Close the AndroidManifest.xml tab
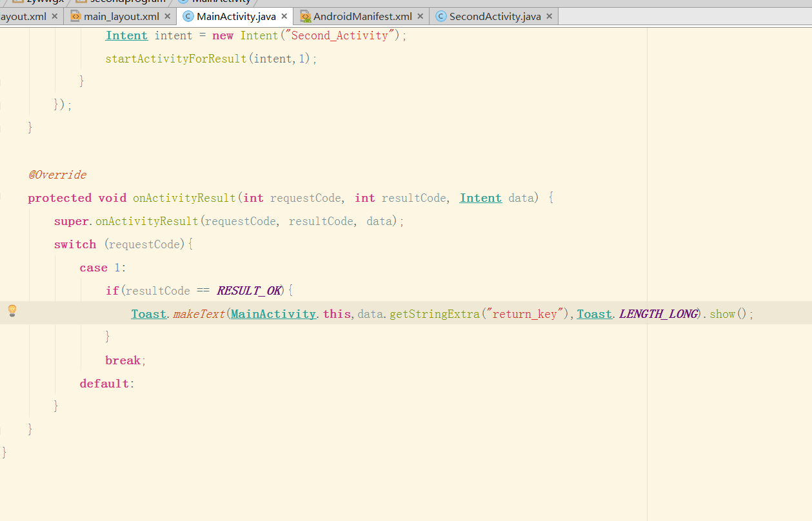 tap(420, 16)
